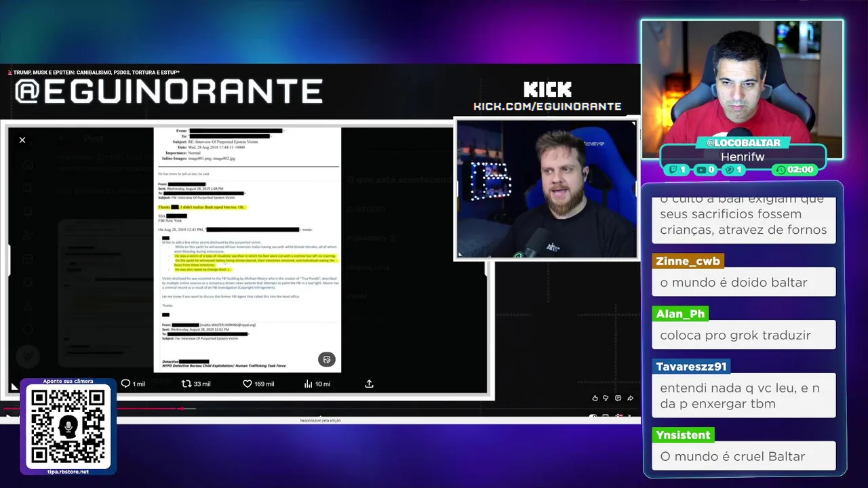Open the kick.com/eguinorante link text
Viewport: 868px width, 488px height.
pos(547,106)
